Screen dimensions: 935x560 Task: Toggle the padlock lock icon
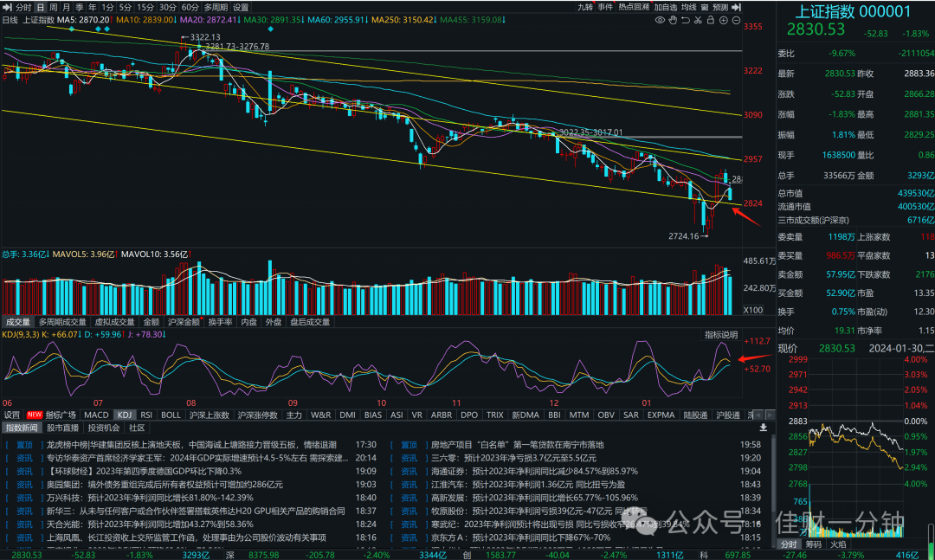point(710,20)
